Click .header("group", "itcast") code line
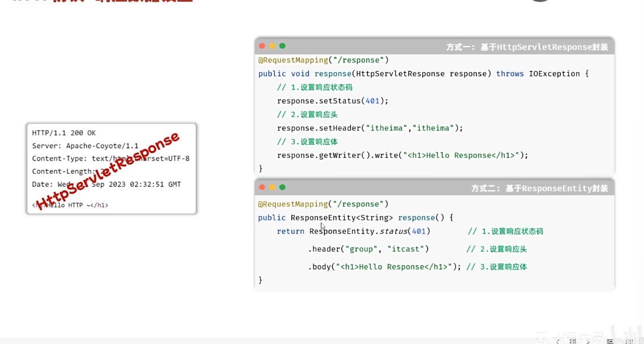The image size is (644, 344). (369, 249)
